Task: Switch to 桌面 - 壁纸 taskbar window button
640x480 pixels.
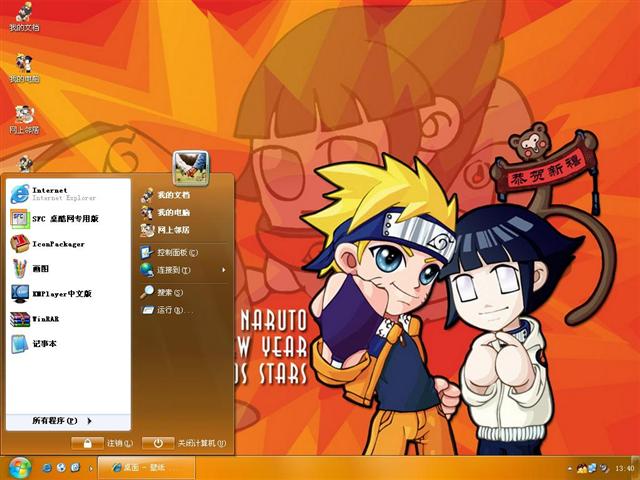Action: 147,468
